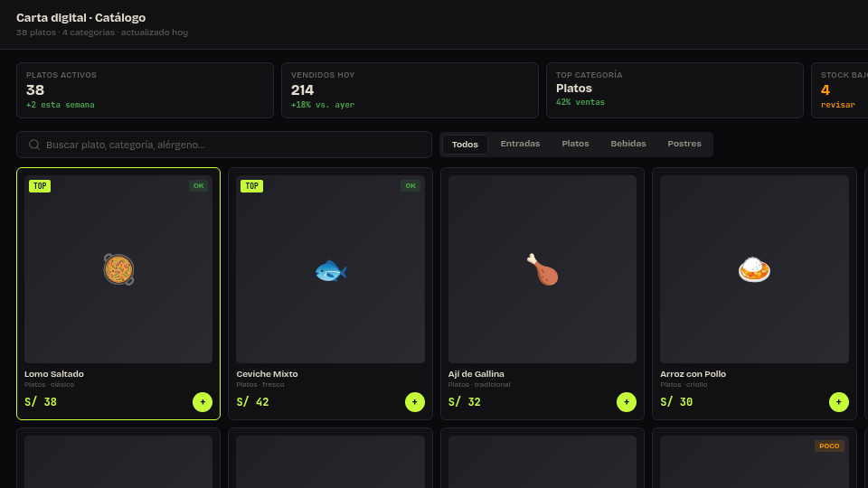Click '42% ventas' text

[x=580, y=102]
